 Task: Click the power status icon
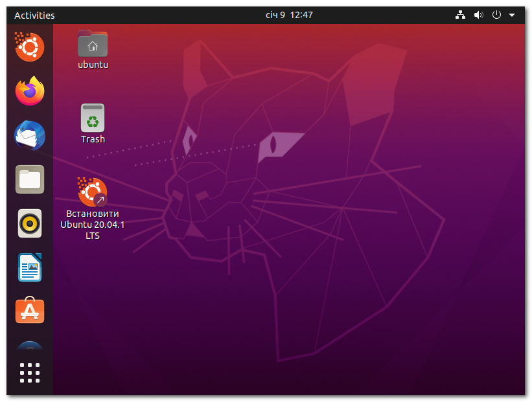click(496, 14)
